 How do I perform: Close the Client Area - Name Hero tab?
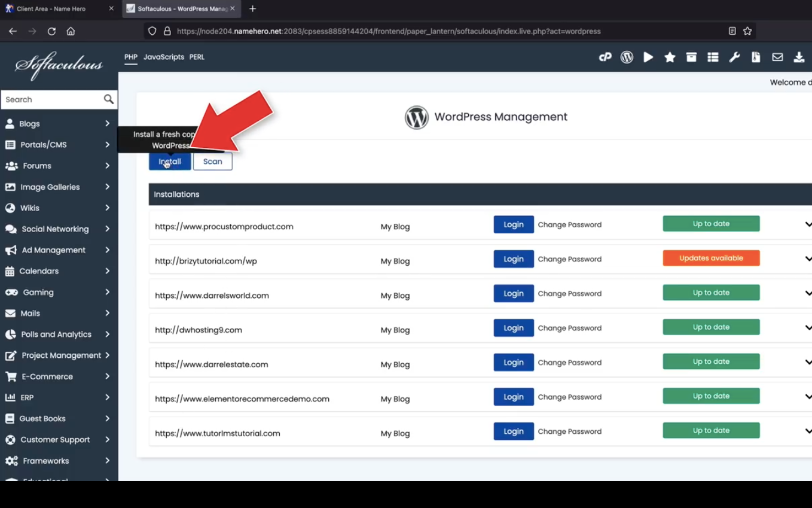pyautogui.click(x=111, y=9)
